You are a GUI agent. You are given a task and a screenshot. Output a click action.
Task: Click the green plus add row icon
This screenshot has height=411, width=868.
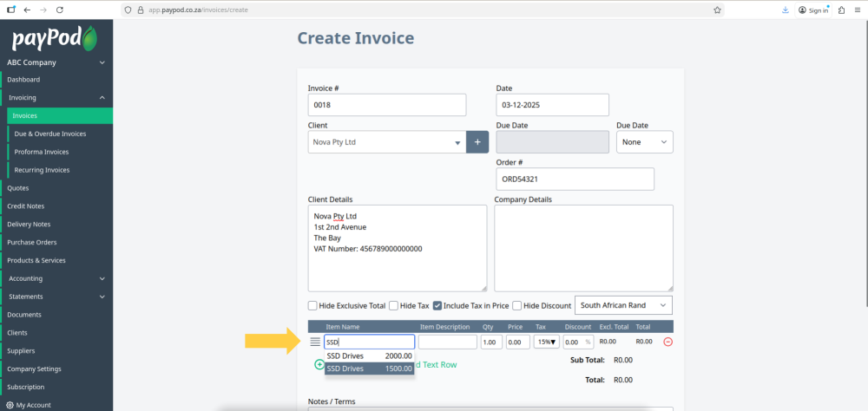pos(319,364)
